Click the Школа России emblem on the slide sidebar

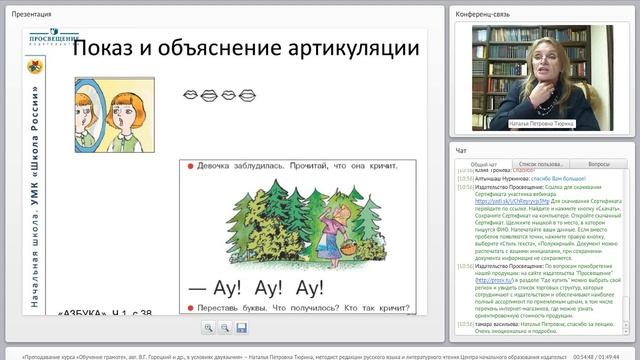(x=35, y=66)
